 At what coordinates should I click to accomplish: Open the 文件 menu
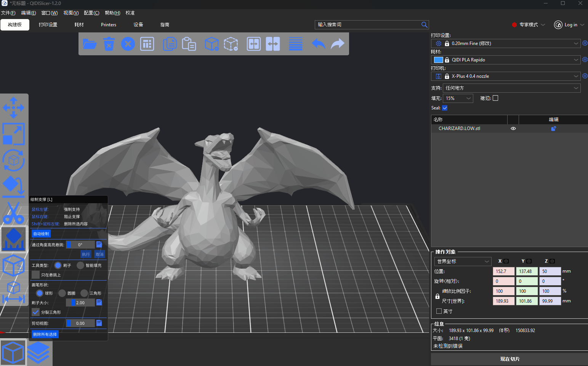click(x=8, y=13)
